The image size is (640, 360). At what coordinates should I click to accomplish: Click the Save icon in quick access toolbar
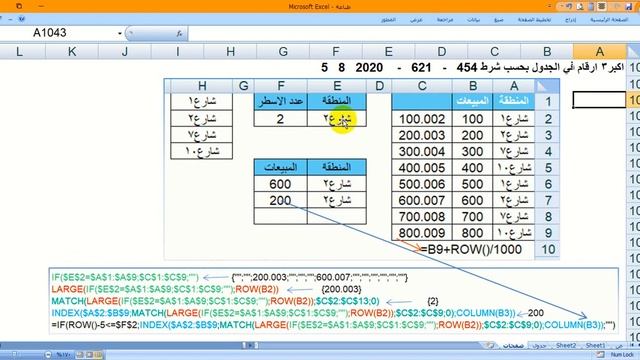point(629,7)
